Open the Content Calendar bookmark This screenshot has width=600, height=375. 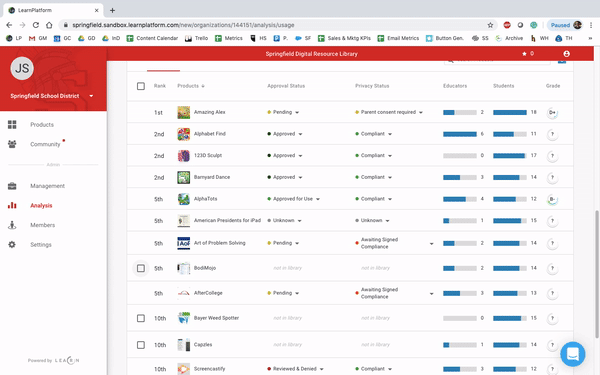[152, 38]
